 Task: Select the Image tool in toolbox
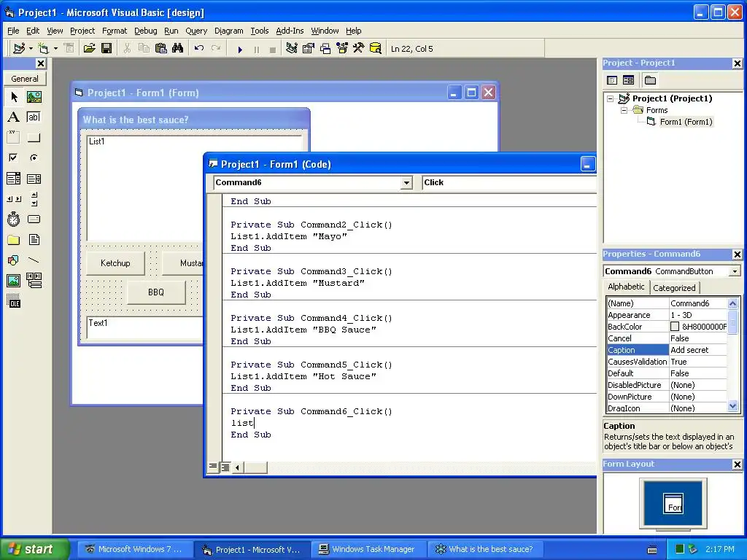[14, 281]
